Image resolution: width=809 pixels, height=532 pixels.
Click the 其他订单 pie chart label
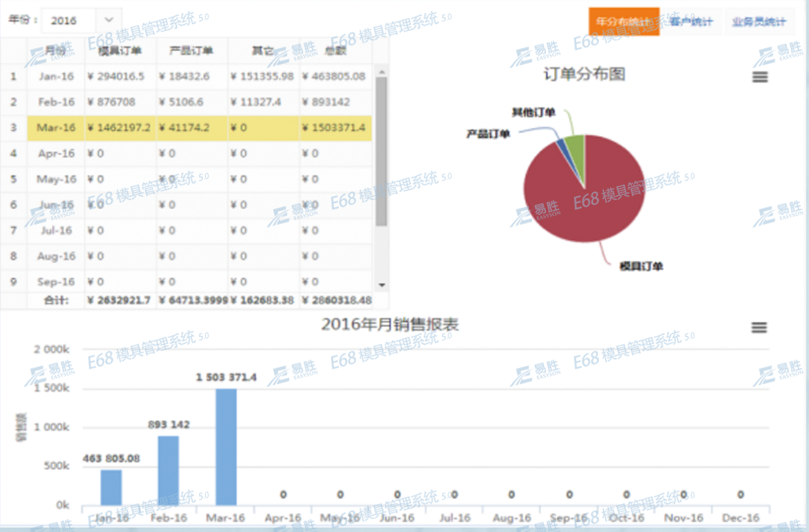click(x=534, y=112)
